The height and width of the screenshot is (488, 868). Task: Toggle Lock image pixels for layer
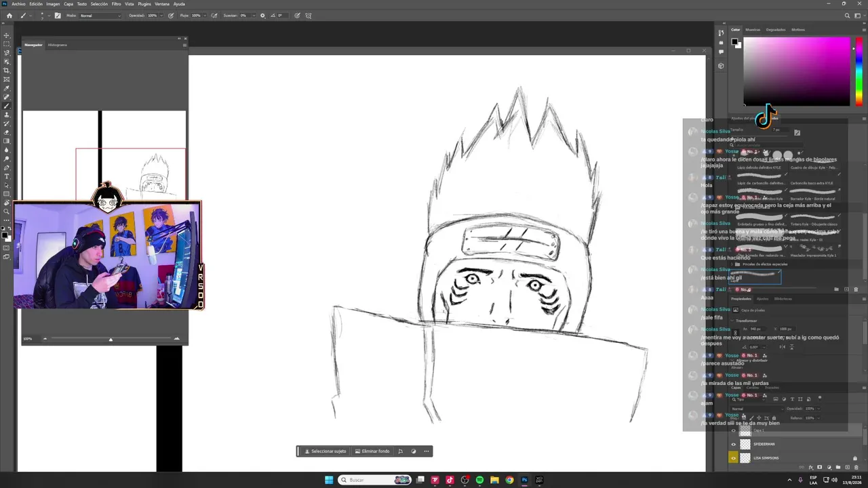click(750, 418)
